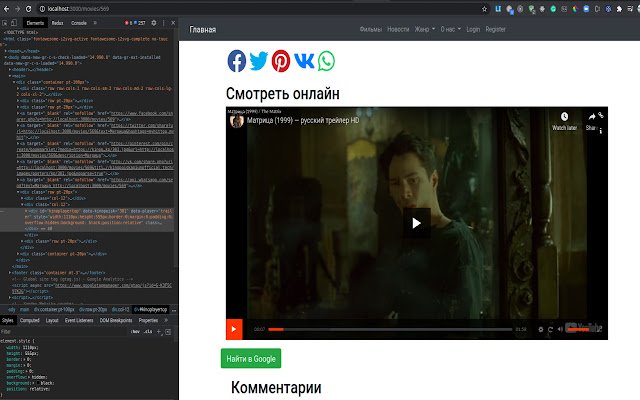Click the localhost address bar
640x400 pixels.
pos(261,9)
